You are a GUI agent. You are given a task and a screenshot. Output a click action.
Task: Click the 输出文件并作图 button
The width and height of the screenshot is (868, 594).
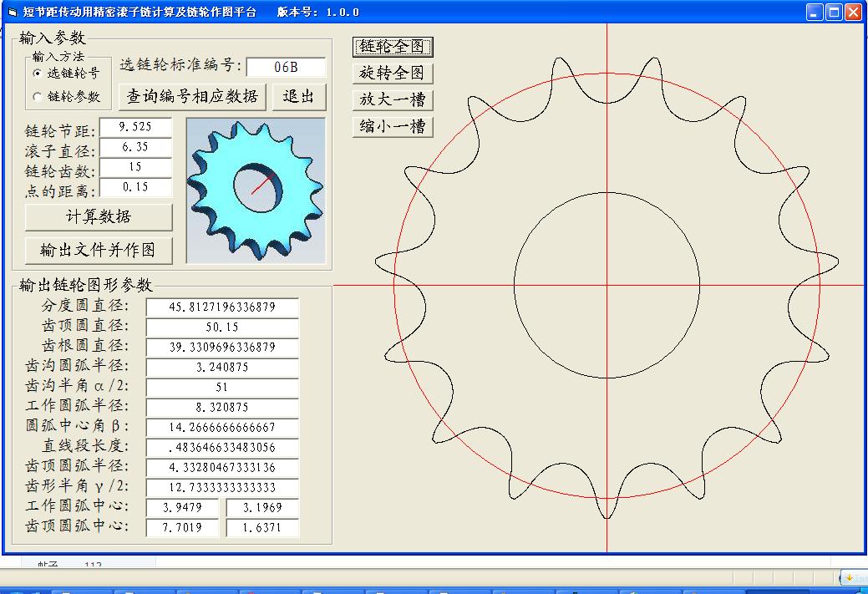tap(99, 251)
